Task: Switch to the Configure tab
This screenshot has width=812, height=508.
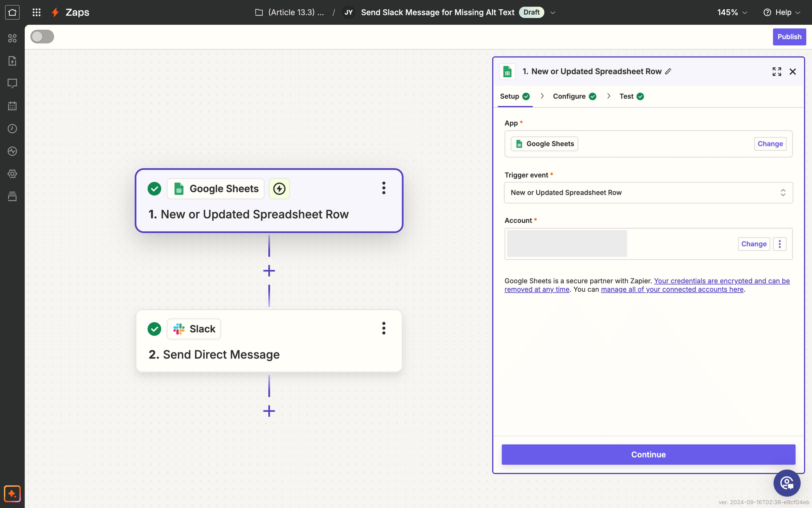Action: coord(574,96)
